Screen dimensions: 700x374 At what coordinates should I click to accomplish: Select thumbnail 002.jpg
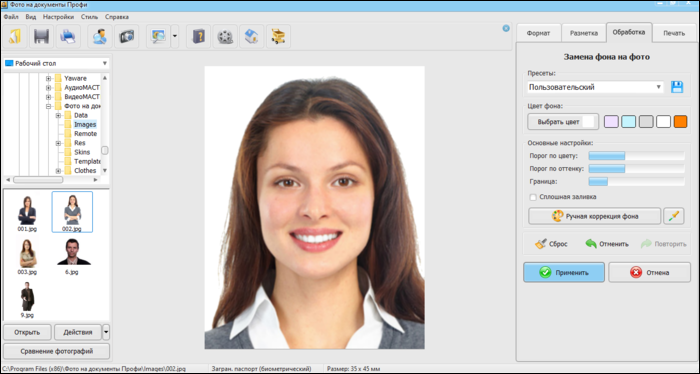tap(72, 212)
